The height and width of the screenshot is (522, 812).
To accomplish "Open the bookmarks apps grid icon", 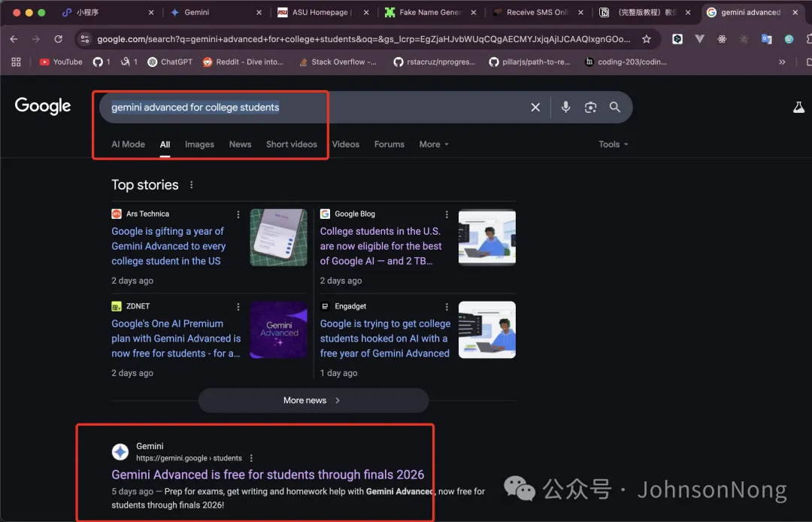I will tap(16, 62).
